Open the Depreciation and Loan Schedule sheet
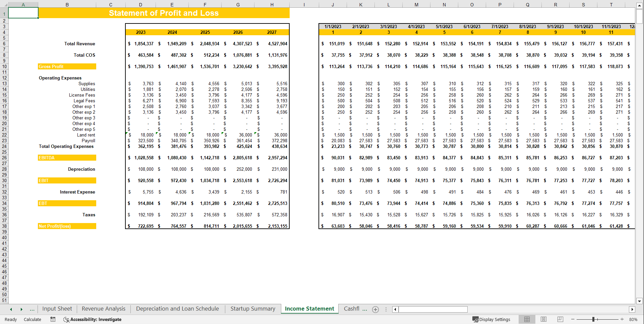The width and height of the screenshot is (644, 324). [177, 309]
